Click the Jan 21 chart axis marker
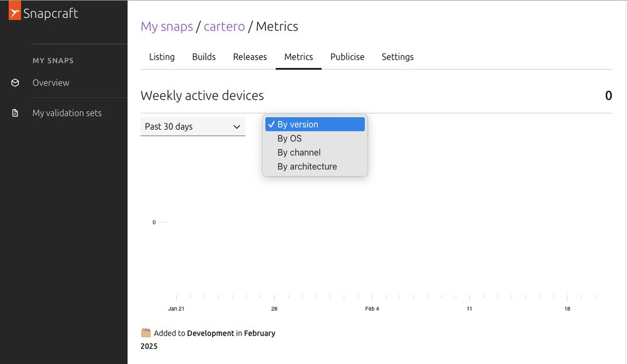Screen dimensions: 627x364 point(176,308)
